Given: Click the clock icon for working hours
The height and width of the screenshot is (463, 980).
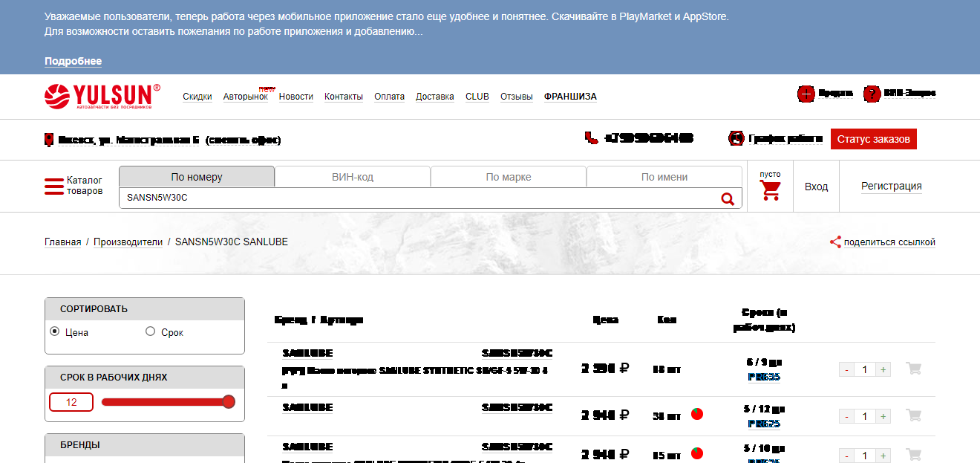Looking at the screenshot, I should pos(736,138).
